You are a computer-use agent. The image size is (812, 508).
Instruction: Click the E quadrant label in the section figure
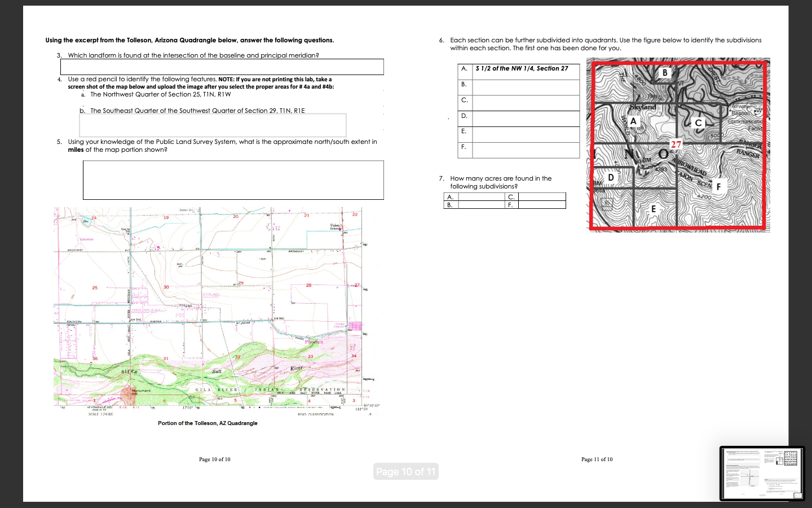tap(653, 209)
